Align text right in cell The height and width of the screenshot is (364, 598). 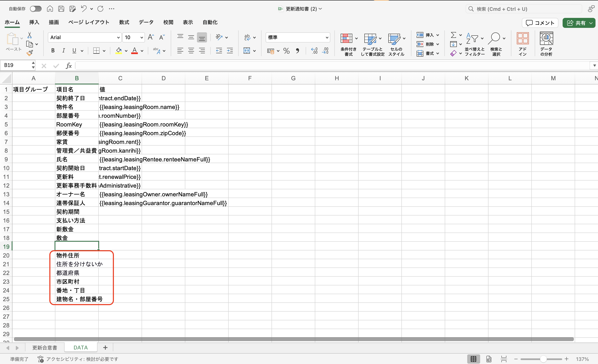click(x=202, y=51)
